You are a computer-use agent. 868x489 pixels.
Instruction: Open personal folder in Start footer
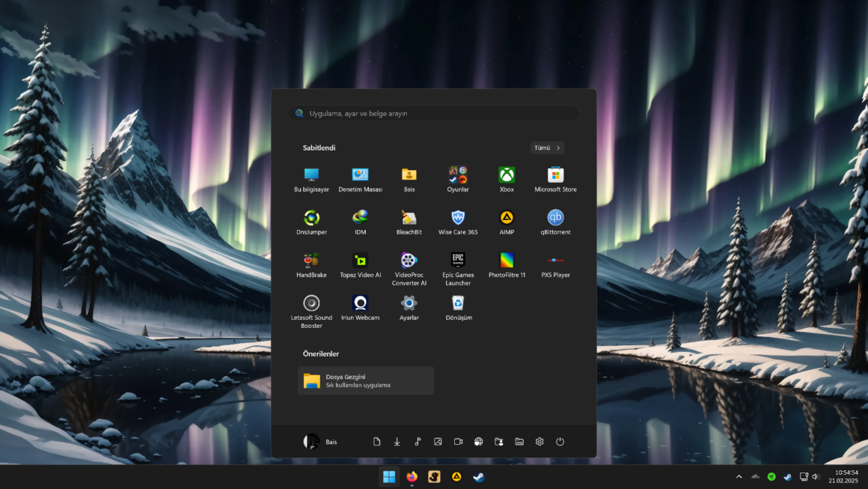(499, 441)
